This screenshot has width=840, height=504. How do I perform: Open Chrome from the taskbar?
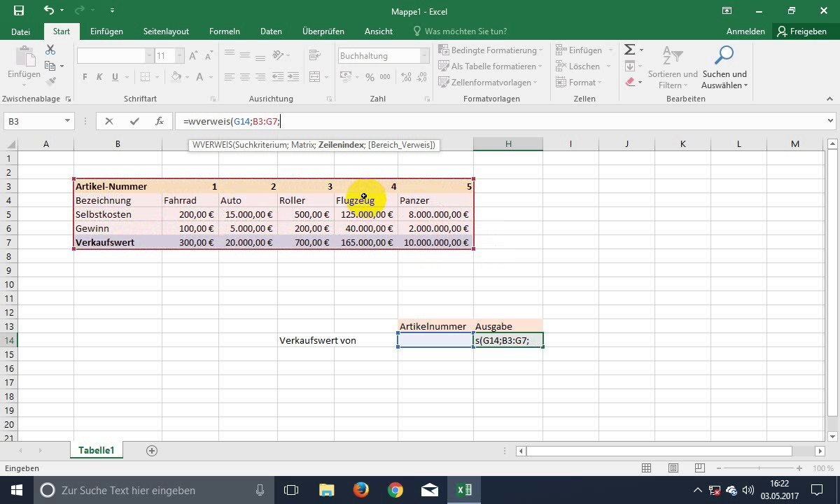[x=395, y=490]
